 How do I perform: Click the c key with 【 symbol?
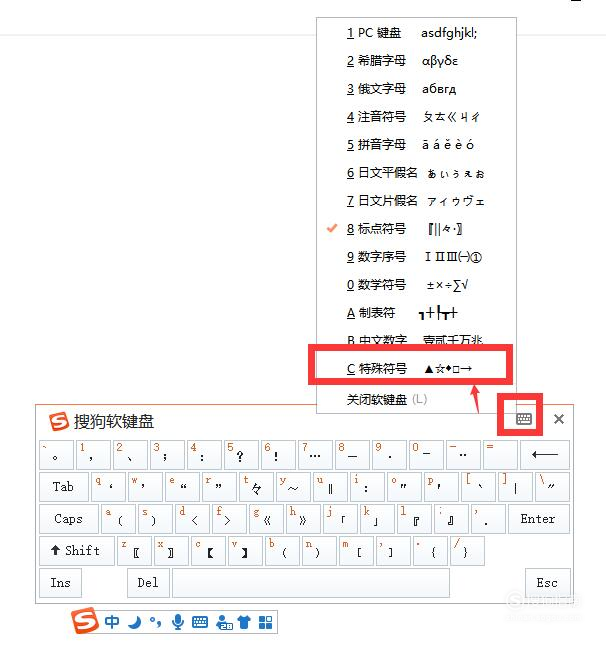208,550
